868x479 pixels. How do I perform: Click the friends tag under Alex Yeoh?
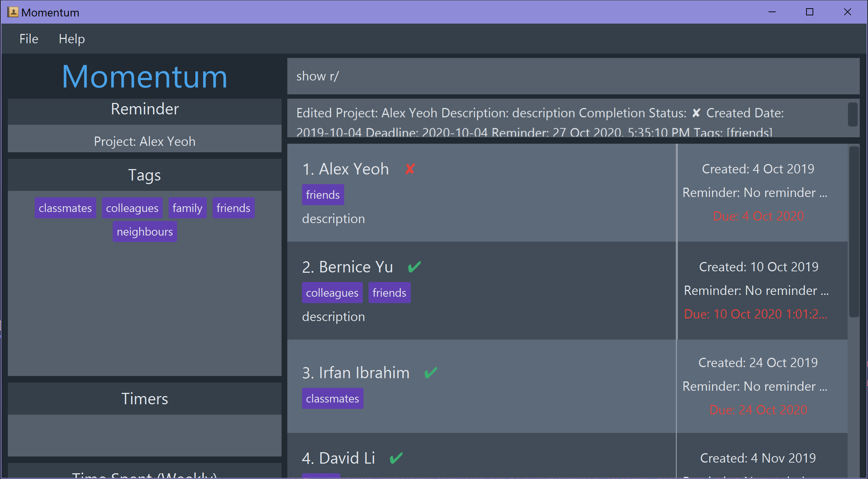(x=322, y=195)
